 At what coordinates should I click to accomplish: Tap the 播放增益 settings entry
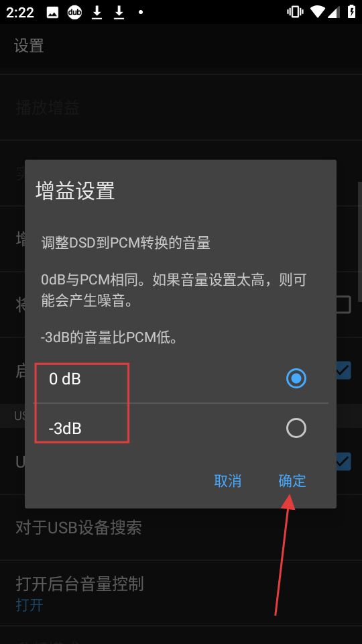coord(181,107)
